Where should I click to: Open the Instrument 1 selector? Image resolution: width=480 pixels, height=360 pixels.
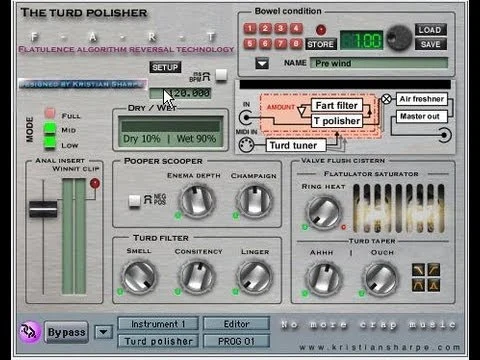coord(158,324)
